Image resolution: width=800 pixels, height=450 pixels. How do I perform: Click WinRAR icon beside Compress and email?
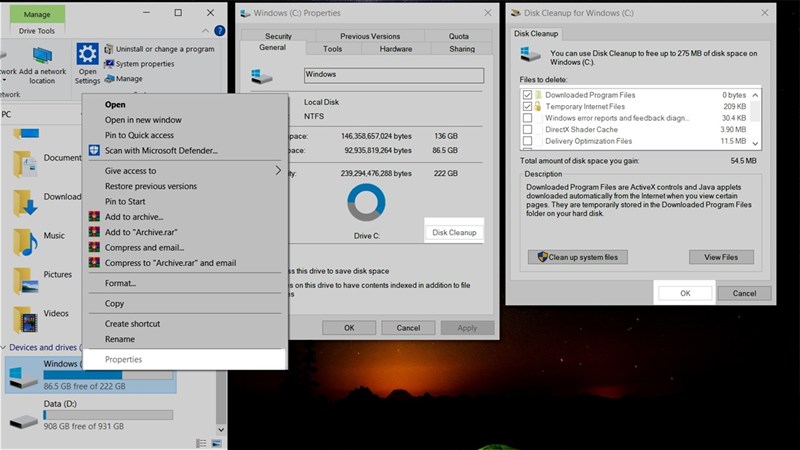94,247
